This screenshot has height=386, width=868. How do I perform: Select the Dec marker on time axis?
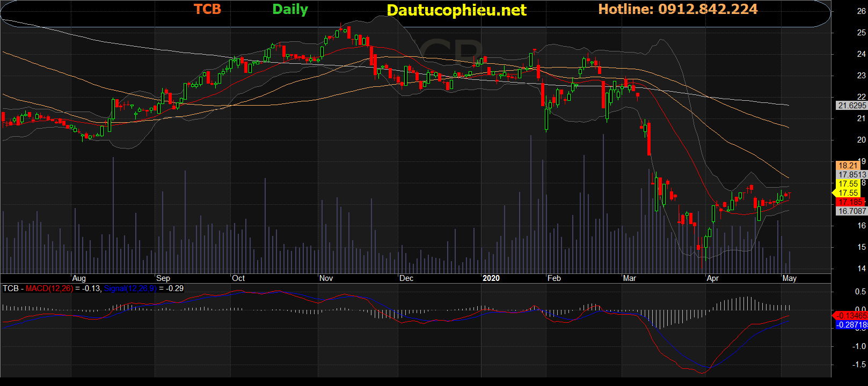point(406,278)
